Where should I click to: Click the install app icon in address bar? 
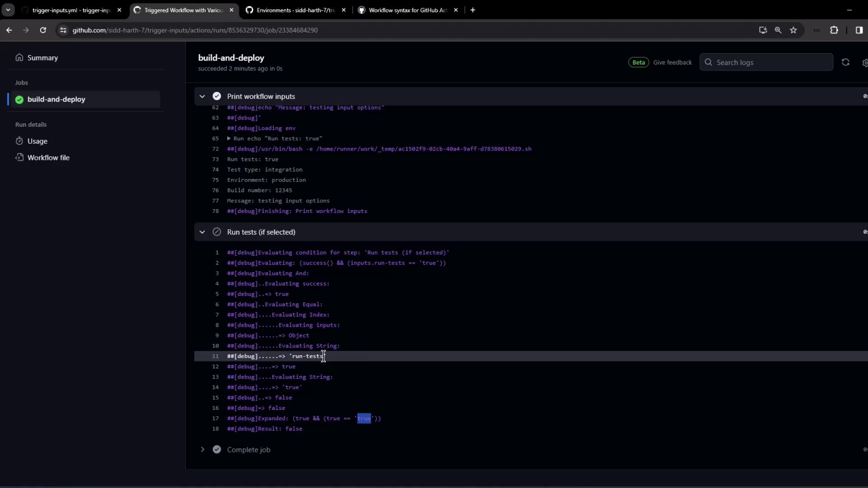point(763,30)
